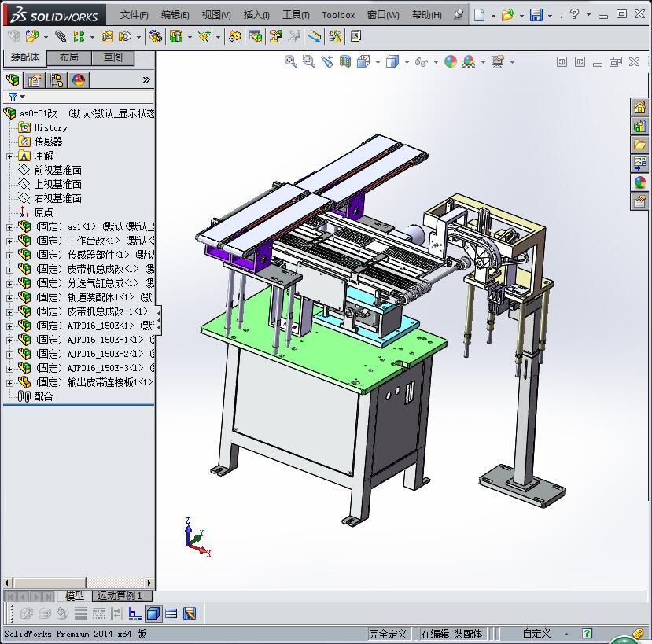Open the Toolbox menu
This screenshot has width=652, height=644.
coord(338,15)
